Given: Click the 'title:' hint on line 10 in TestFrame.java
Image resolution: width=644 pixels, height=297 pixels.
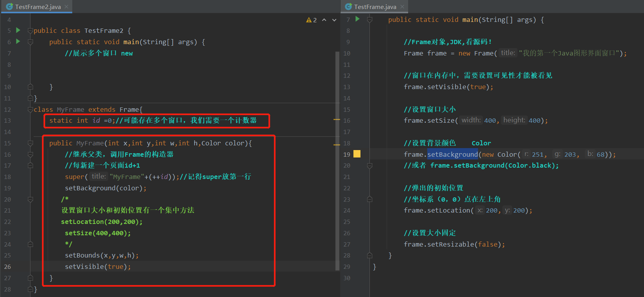Looking at the screenshot, I should point(508,53).
